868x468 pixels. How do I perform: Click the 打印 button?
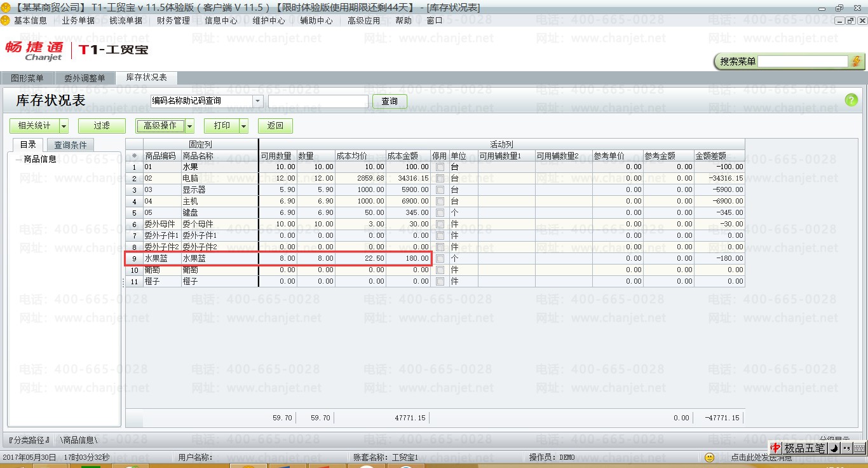click(222, 126)
